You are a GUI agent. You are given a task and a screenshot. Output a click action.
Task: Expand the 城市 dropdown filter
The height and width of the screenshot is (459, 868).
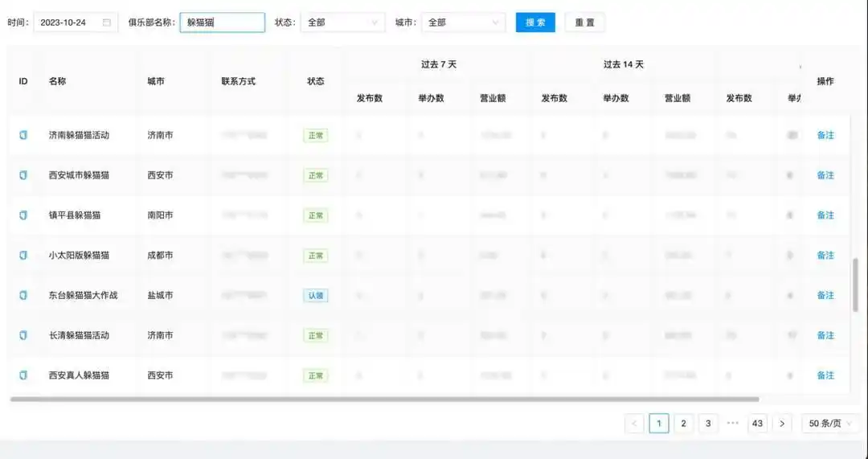point(463,23)
